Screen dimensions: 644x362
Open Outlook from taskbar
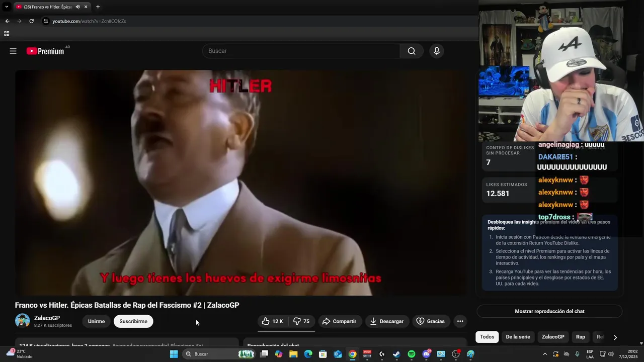[x=338, y=354]
